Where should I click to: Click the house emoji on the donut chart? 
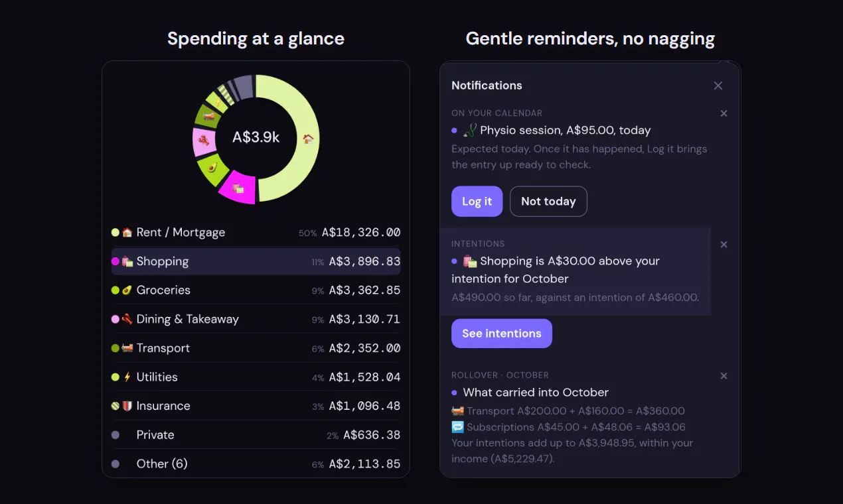(x=307, y=139)
